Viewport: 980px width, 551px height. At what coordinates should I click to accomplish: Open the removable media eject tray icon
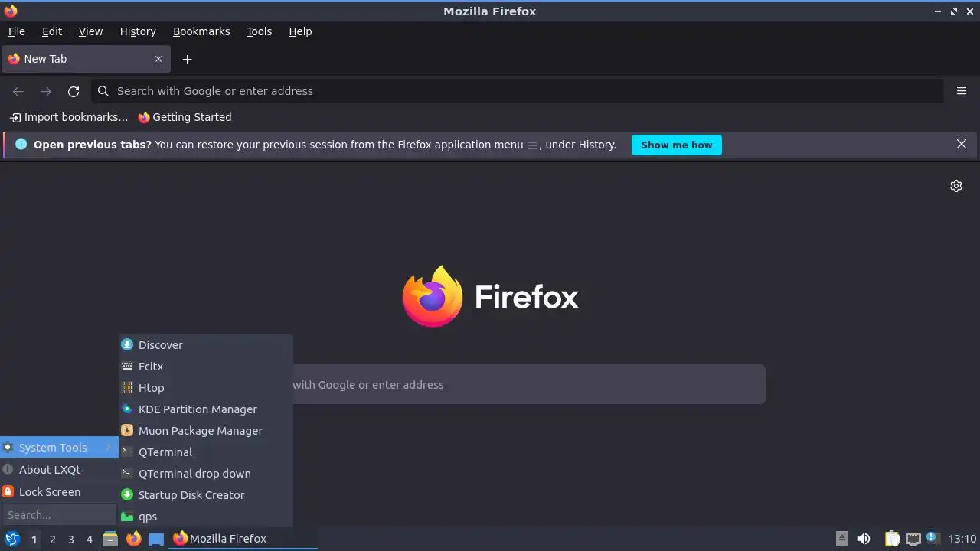842,539
